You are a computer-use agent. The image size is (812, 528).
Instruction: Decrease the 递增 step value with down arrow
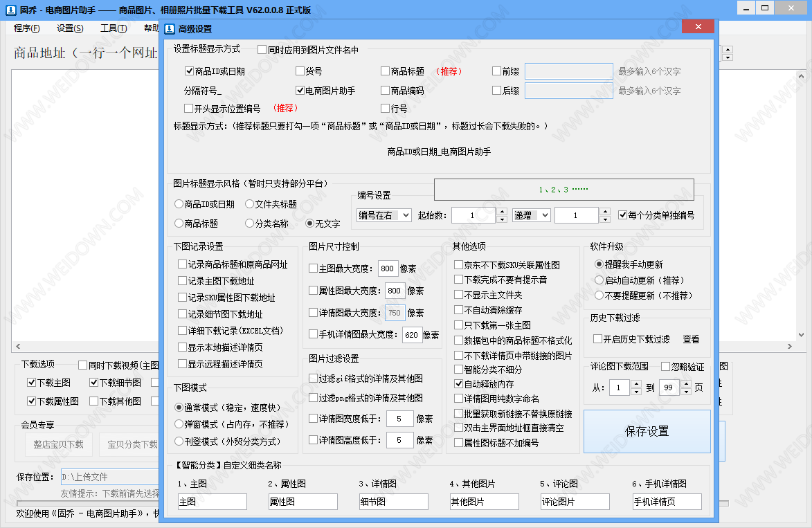pos(605,219)
